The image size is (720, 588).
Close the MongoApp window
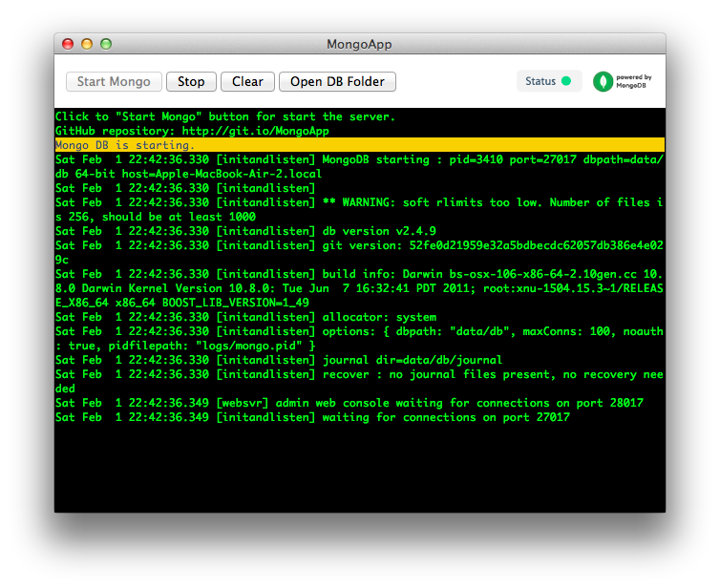pos(68,44)
